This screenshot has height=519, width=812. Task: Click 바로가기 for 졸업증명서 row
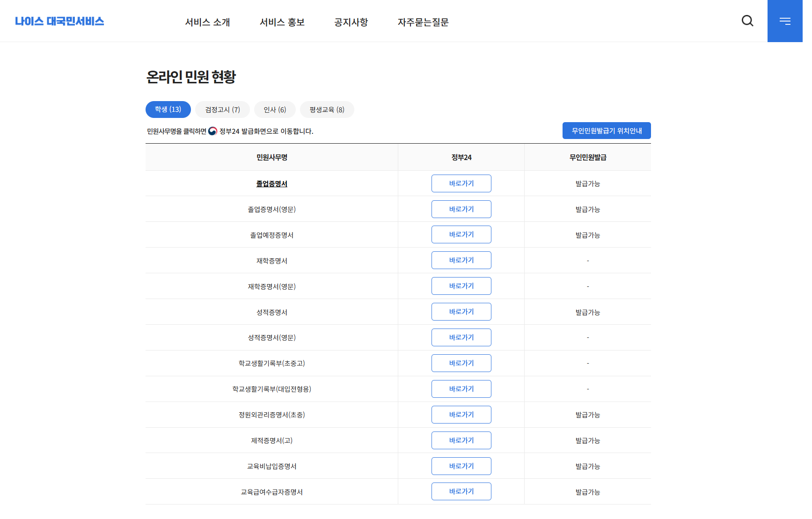tap(461, 183)
